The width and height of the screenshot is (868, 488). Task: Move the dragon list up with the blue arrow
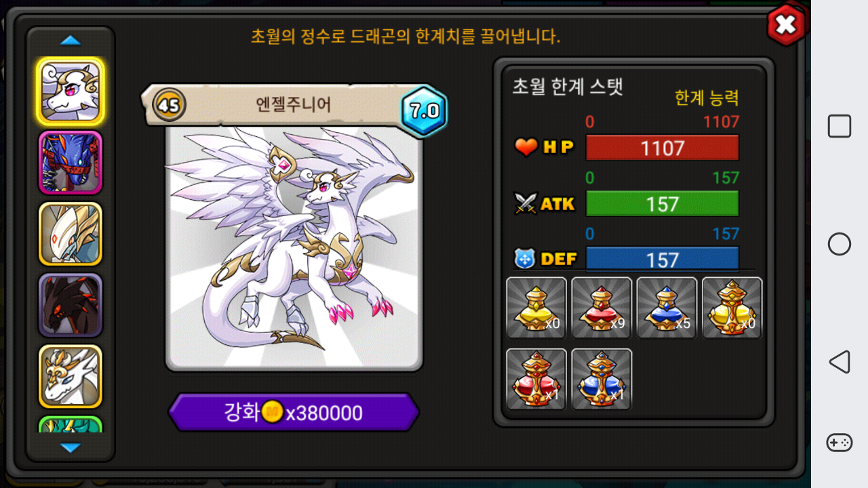71,41
